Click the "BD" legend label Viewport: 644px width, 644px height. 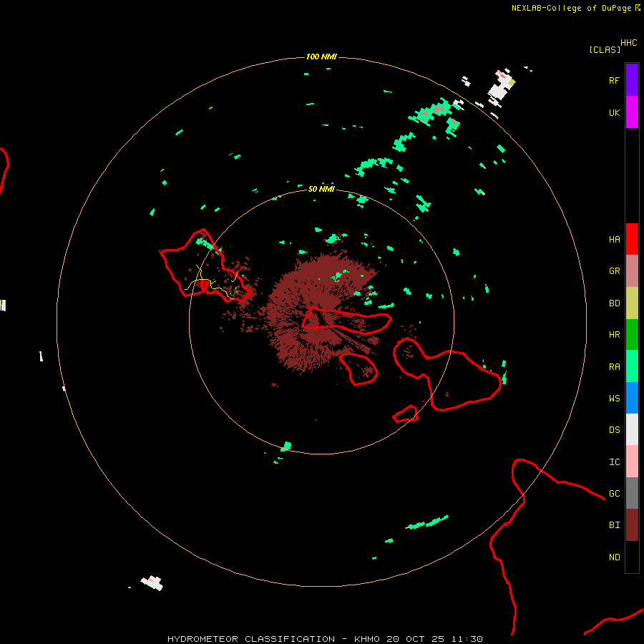615,303
